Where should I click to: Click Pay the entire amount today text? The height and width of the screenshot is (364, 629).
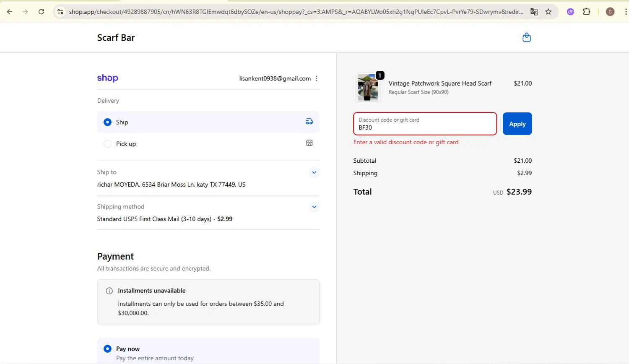click(x=155, y=358)
